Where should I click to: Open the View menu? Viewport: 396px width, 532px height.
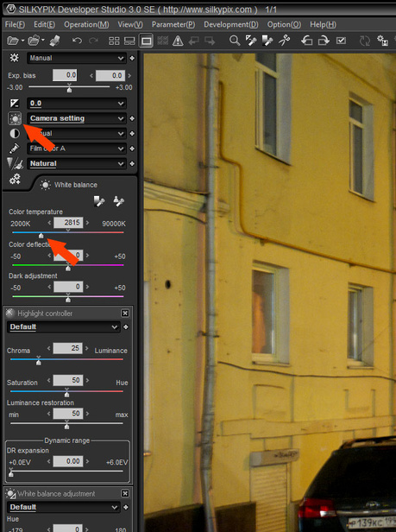click(130, 24)
